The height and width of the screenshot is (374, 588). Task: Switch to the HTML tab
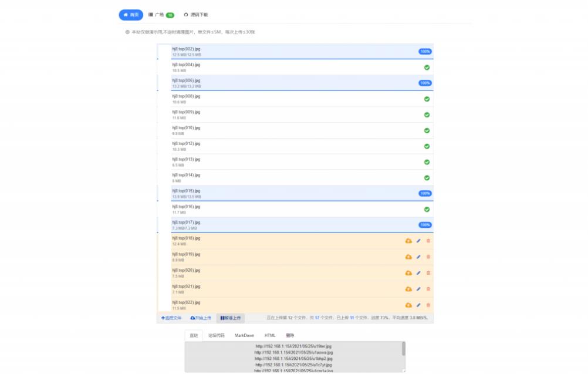coord(269,335)
